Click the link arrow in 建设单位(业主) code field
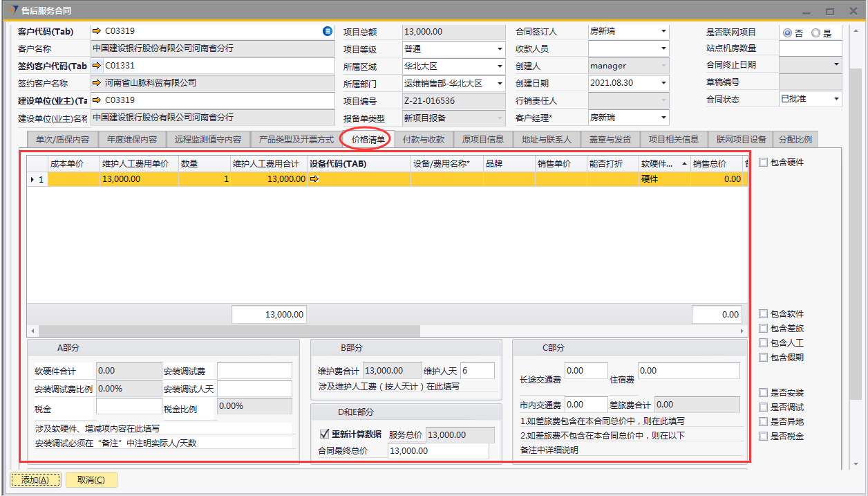Image resolution: width=868 pixels, height=496 pixels. (97, 100)
